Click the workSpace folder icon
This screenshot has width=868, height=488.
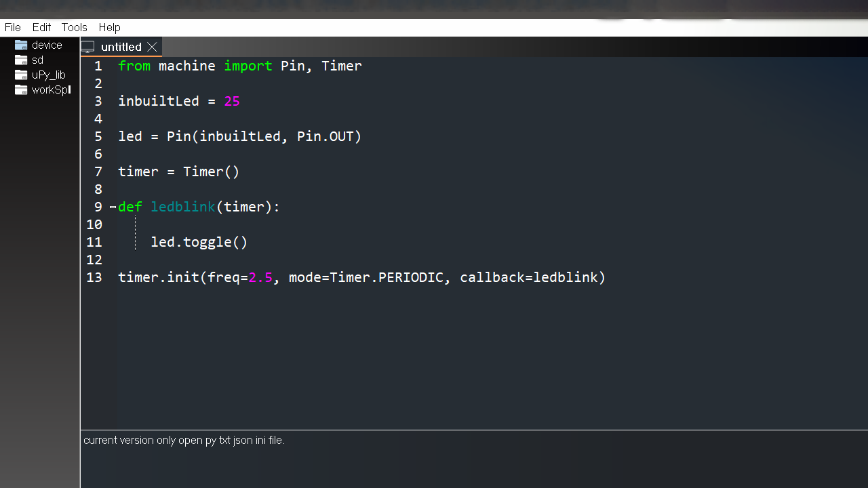coord(21,90)
